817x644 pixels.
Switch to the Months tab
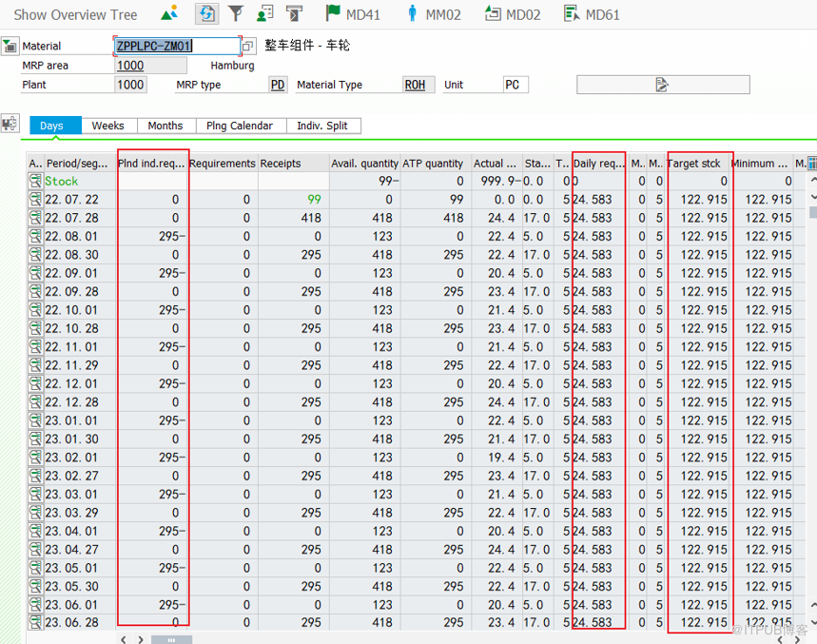(x=165, y=126)
